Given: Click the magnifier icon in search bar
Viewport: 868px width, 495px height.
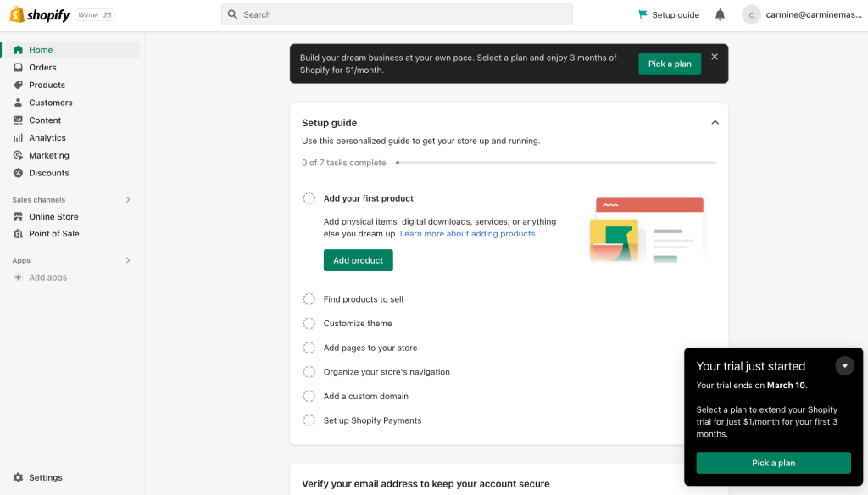Looking at the screenshot, I should [233, 14].
